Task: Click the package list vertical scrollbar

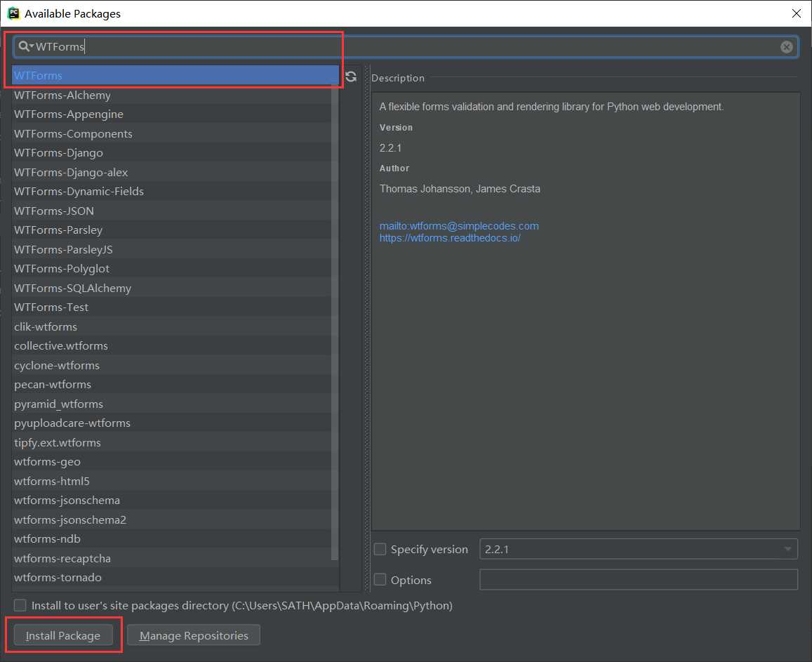Action: click(x=335, y=321)
